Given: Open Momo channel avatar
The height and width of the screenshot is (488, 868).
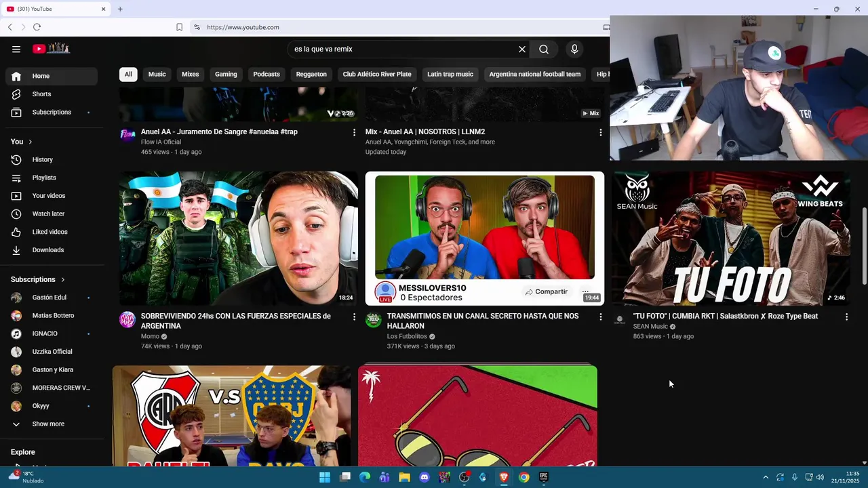Looking at the screenshot, I should point(127,320).
